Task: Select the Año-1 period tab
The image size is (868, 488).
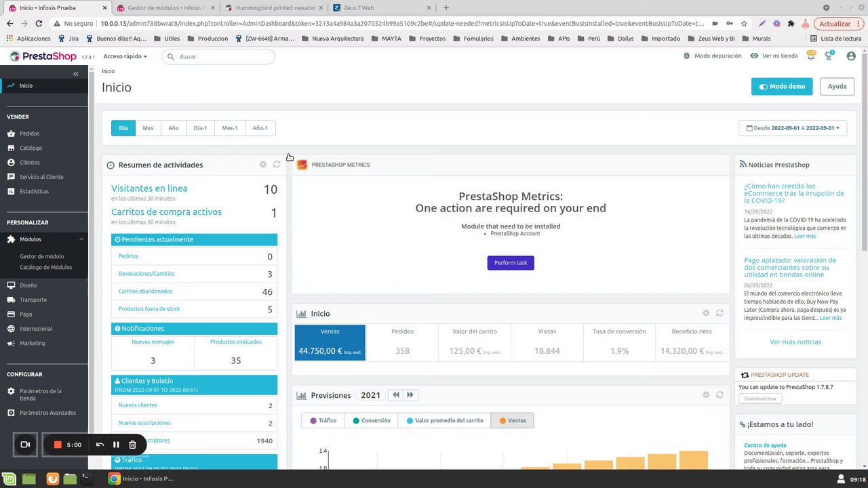Action: click(x=260, y=128)
